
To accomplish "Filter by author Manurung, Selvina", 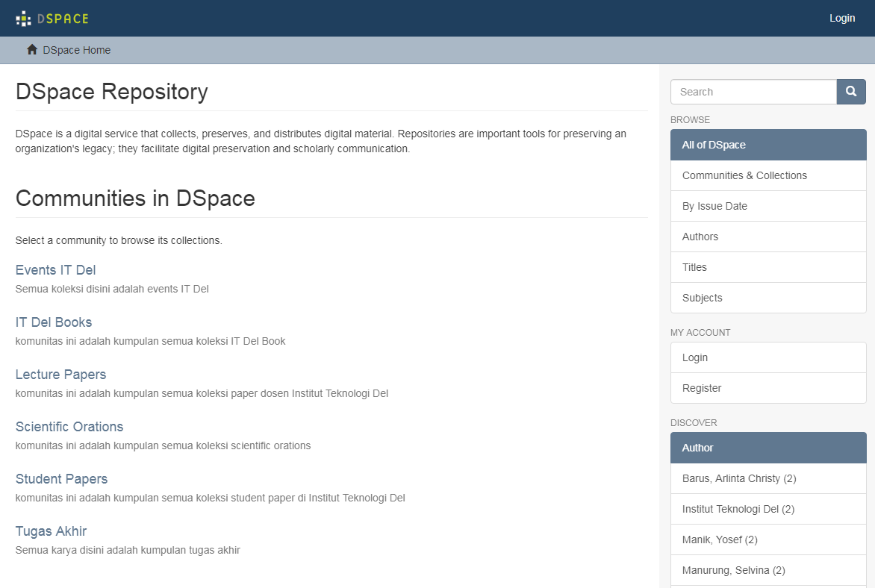I will click(x=767, y=570).
